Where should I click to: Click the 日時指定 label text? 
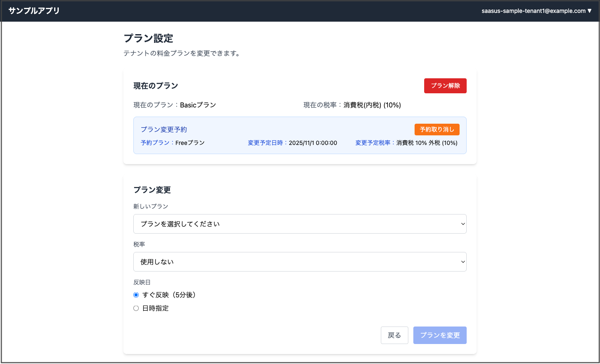pyautogui.click(x=155, y=308)
